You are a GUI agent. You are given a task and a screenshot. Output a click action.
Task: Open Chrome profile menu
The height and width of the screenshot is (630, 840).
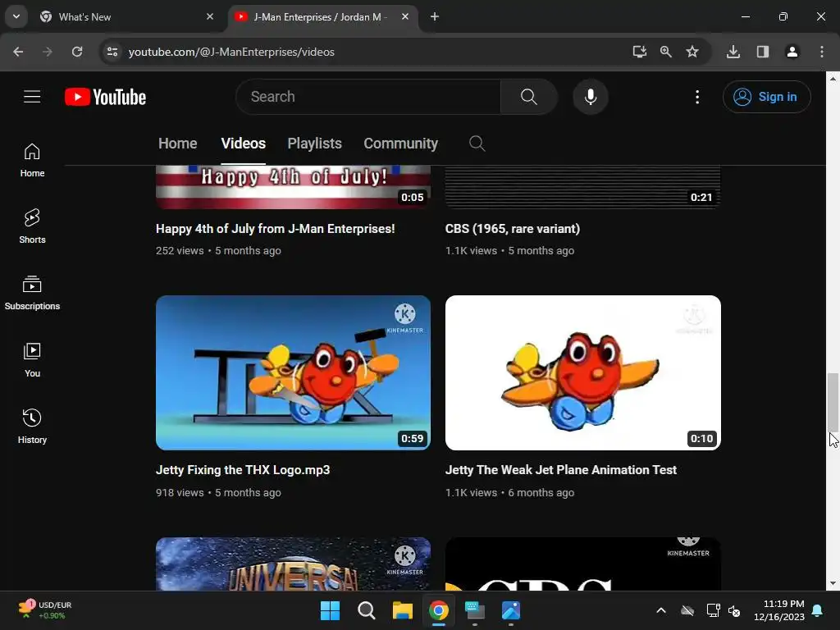pos(792,52)
